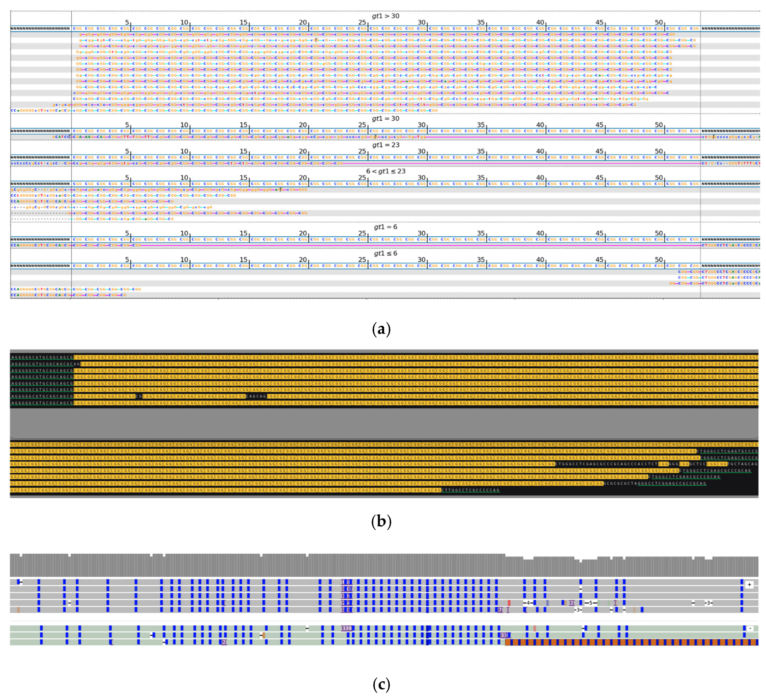The height and width of the screenshot is (700, 766).
Task: Click the deletion labeled 5 in gray reads
Action: click(591, 603)
